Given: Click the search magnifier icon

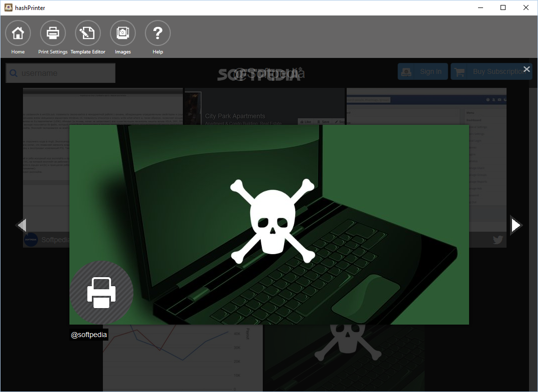Looking at the screenshot, I should coord(13,73).
